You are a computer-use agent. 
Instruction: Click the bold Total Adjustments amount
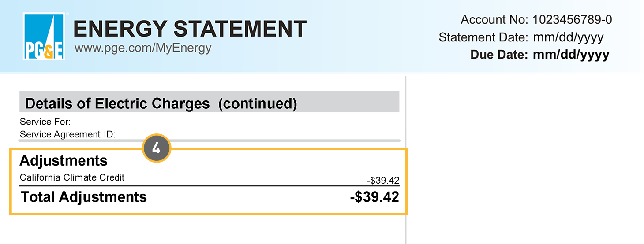click(374, 197)
